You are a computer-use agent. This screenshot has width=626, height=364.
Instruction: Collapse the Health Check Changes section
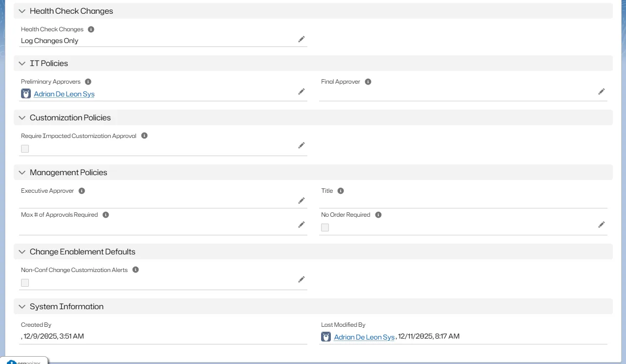point(22,11)
